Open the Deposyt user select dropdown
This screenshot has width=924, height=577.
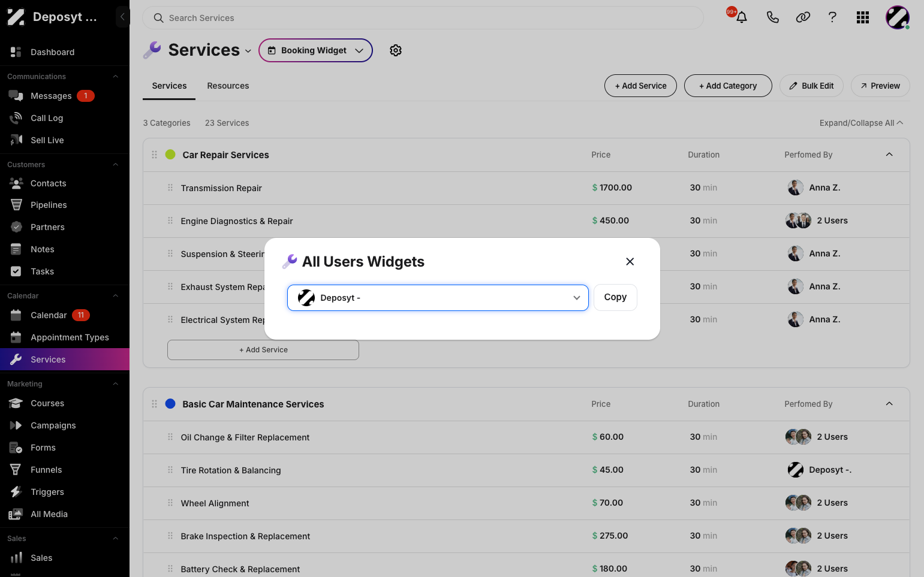click(438, 298)
